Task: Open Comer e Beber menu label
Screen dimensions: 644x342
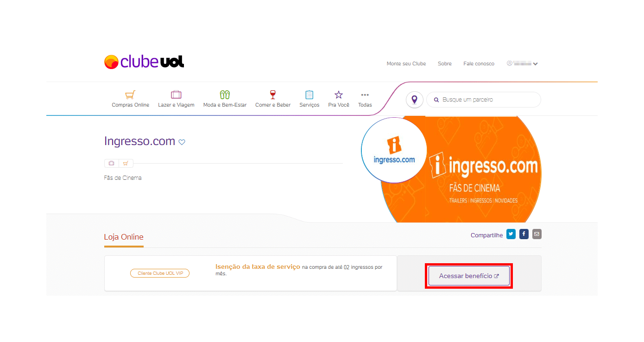Action: pyautogui.click(x=273, y=105)
